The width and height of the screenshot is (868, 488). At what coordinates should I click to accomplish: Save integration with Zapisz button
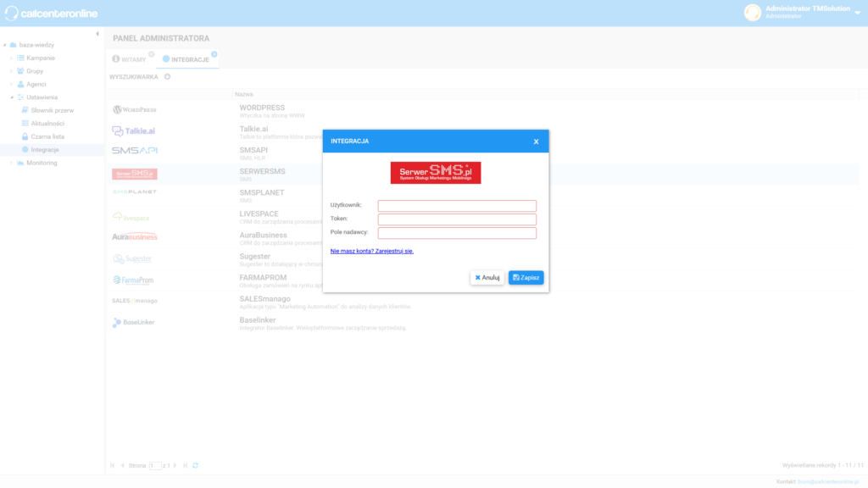(526, 278)
